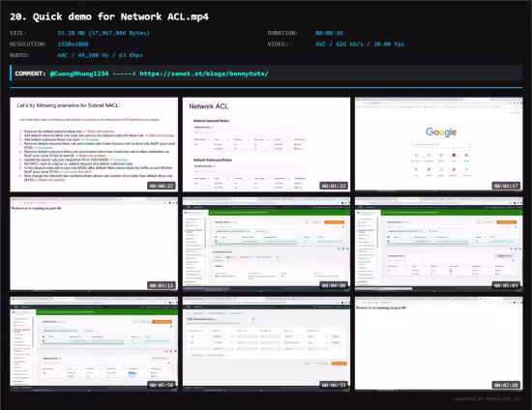Click the 'RESOLUTION:' label
532x410 pixels.
[28, 44]
